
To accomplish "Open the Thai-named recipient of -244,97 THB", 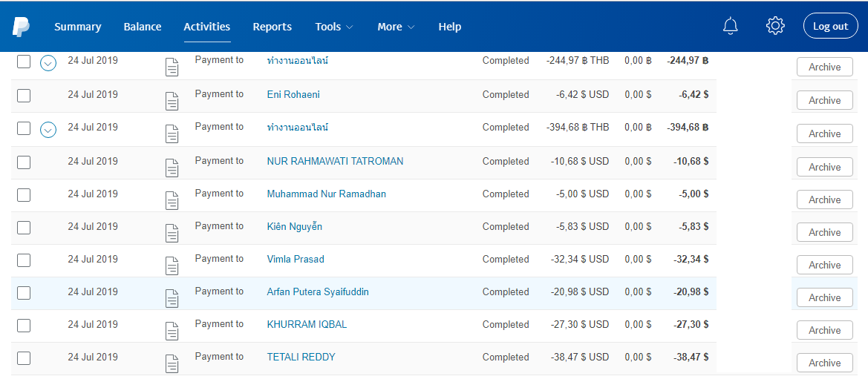I will [298, 60].
